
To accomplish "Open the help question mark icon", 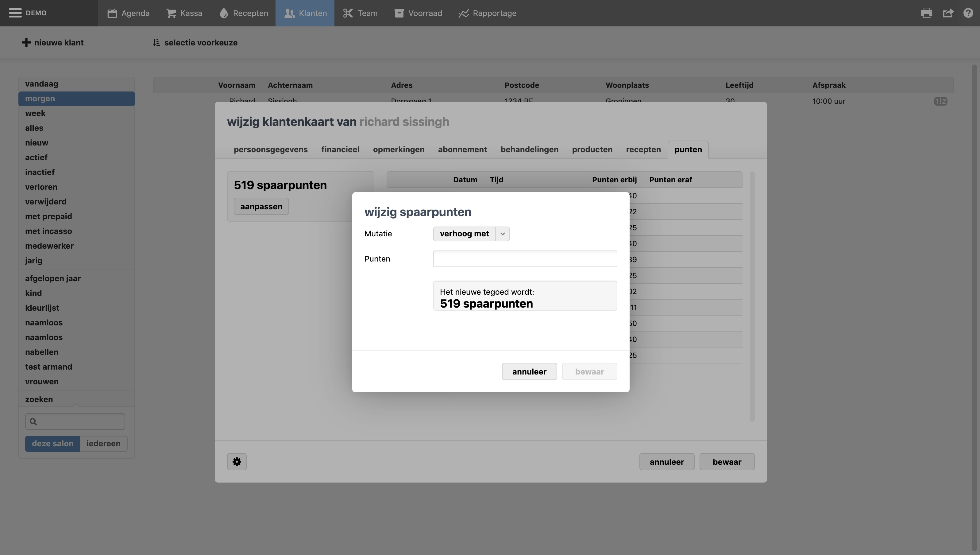I will point(968,13).
